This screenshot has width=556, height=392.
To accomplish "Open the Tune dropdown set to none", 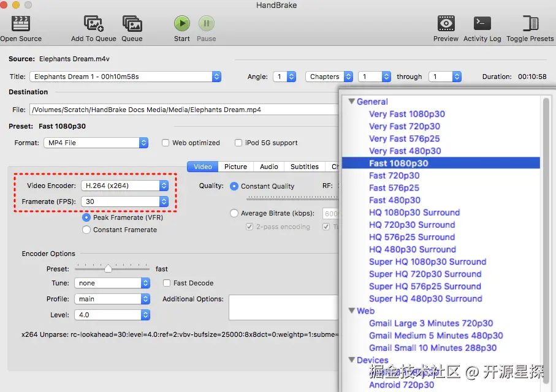I will coord(112,283).
